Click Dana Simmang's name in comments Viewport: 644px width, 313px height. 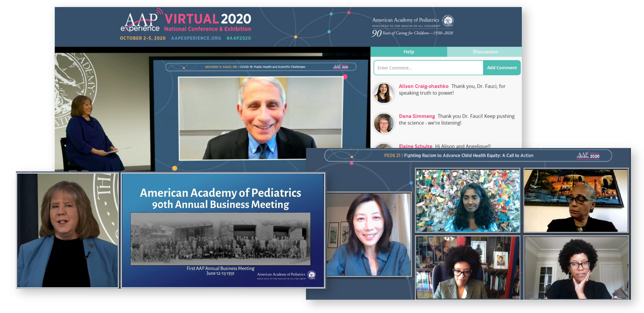pyautogui.click(x=416, y=116)
